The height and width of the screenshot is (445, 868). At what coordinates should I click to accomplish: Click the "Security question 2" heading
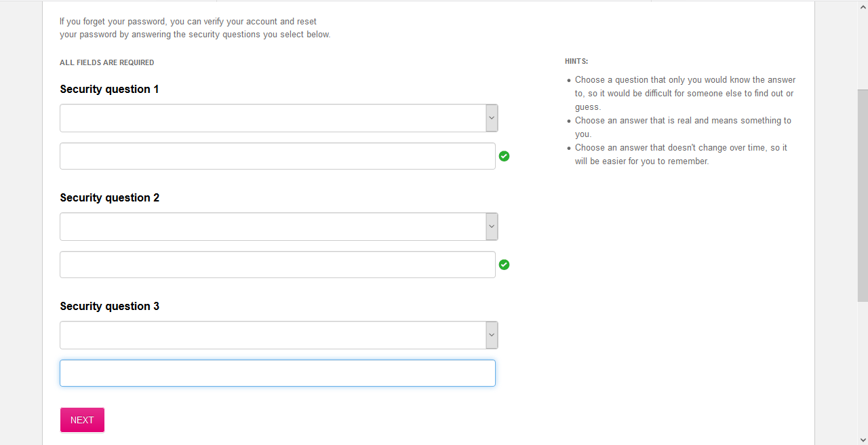[109, 197]
